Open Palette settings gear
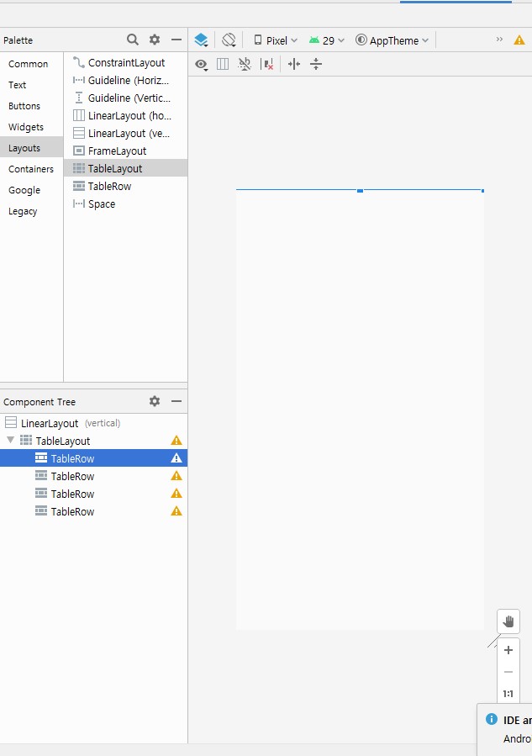Viewport: 532px width, 756px height. pos(154,40)
